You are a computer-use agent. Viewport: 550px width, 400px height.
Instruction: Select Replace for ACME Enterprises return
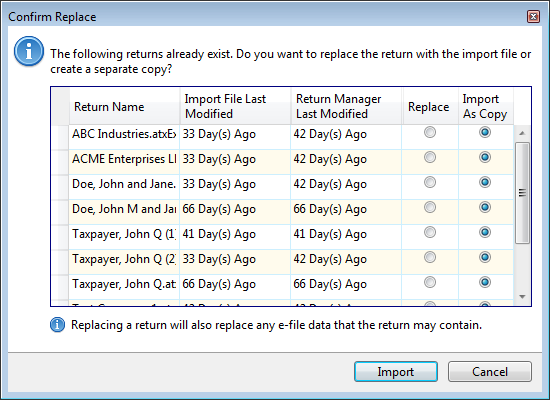pyautogui.click(x=430, y=157)
